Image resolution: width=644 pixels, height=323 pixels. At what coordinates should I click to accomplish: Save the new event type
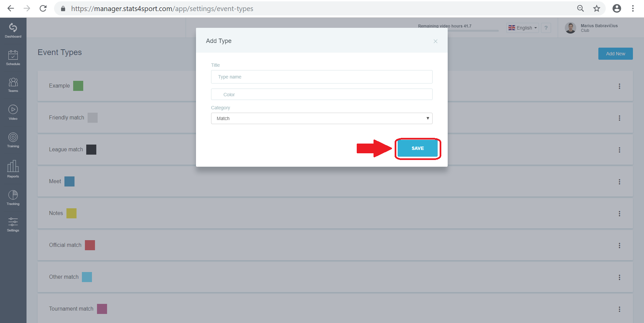(418, 148)
